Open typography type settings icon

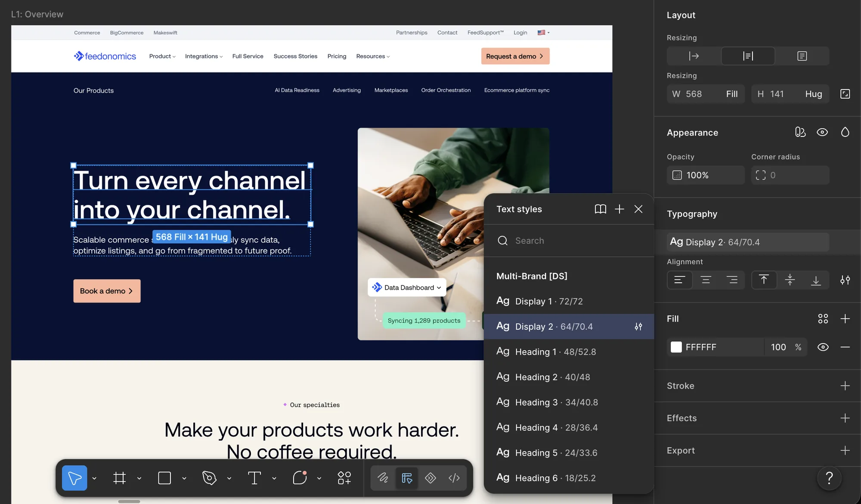click(845, 280)
